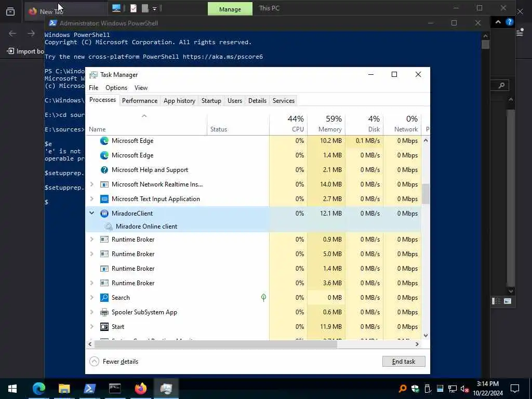532x399 pixels.
Task: Open Windows Start menu on taskbar
Action: click(x=12, y=389)
